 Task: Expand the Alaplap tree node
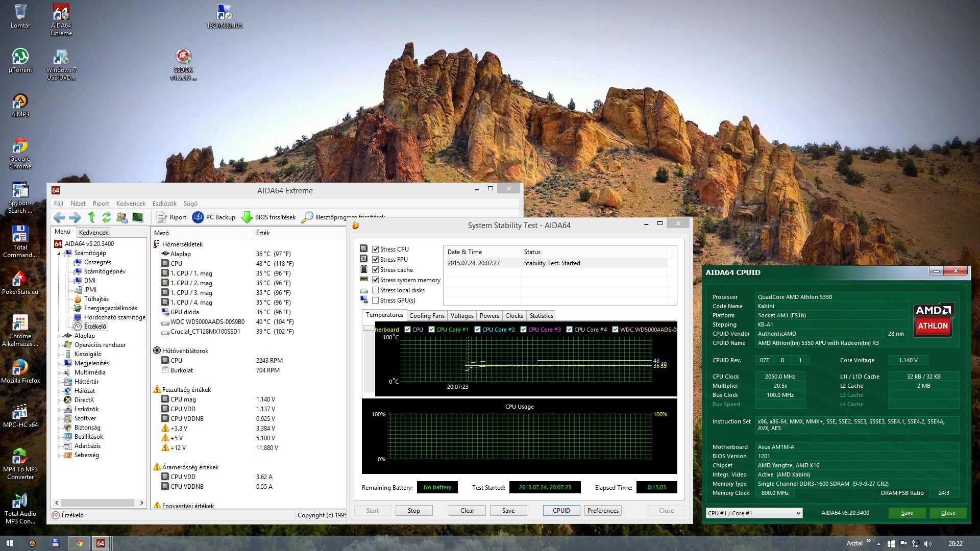(x=59, y=336)
